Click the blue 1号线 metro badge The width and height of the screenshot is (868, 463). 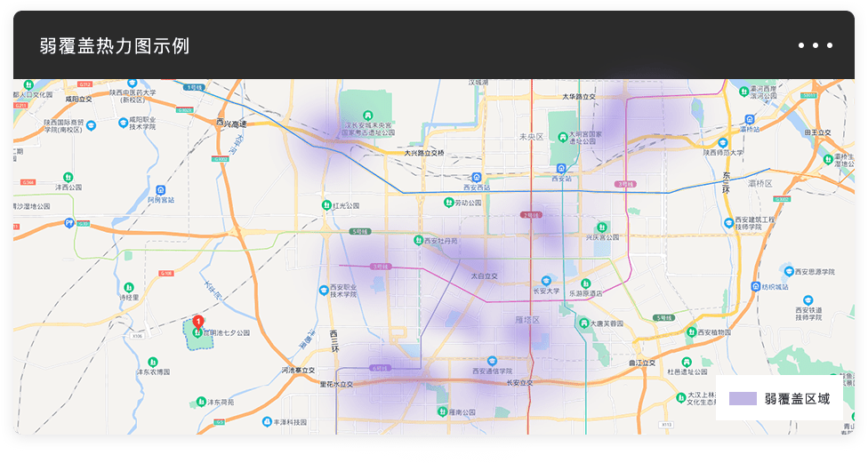click(x=194, y=87)
